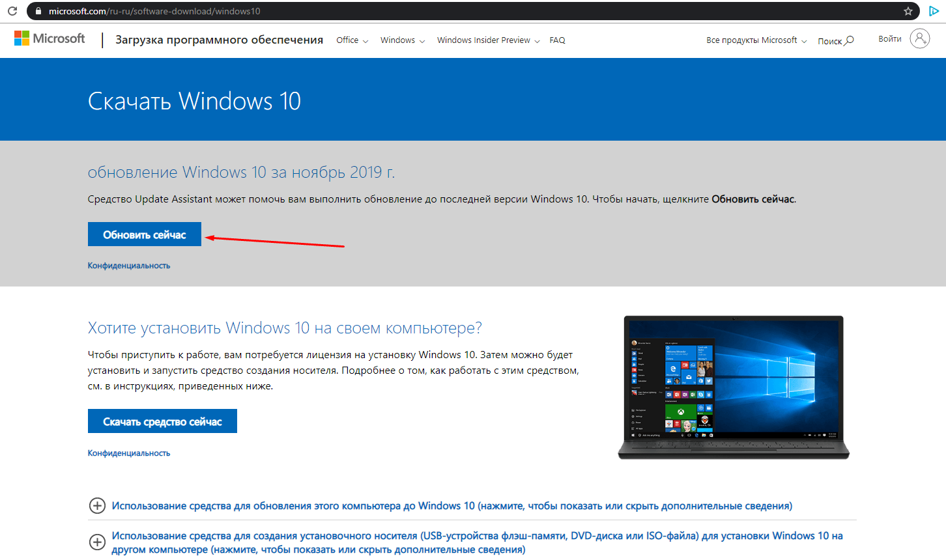Image resolution: width=946 pixels, height=560 pixels.
Task: Open the Office dropdown menu
Action: [352, 40]
